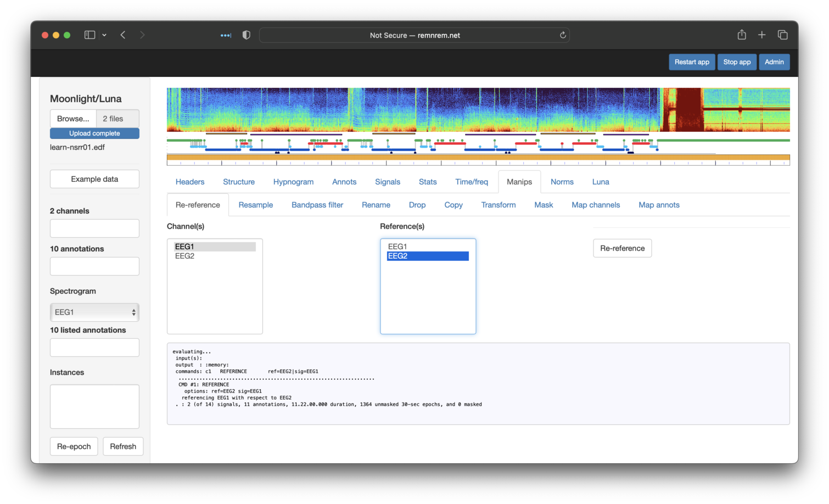Load the Example data

click(x=94, y=179)
